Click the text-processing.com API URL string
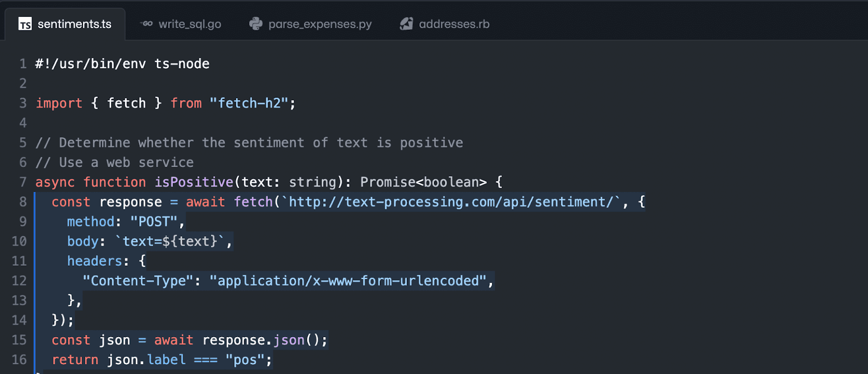Screen dimensions: 868x374 point(451,202)
